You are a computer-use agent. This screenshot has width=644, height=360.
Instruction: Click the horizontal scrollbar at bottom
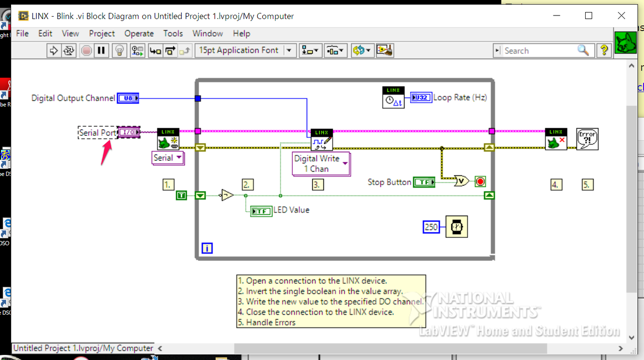point(390,348)
